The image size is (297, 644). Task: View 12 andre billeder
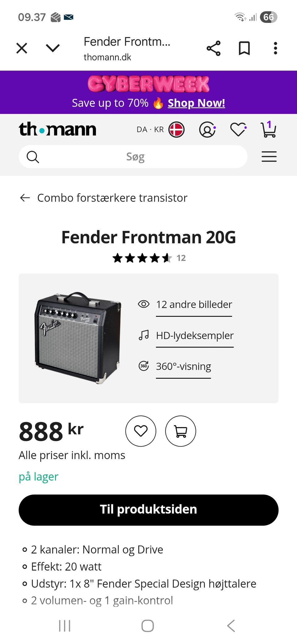[194, 305]
